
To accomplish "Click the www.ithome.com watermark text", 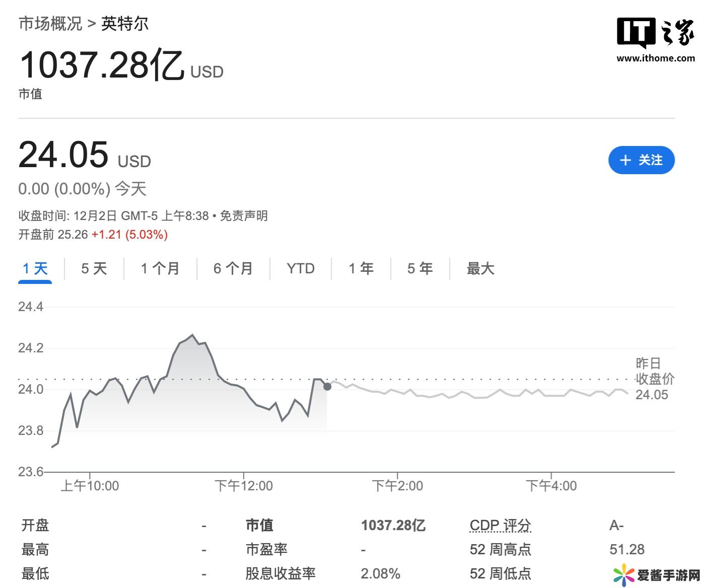I will pos(656,58).
